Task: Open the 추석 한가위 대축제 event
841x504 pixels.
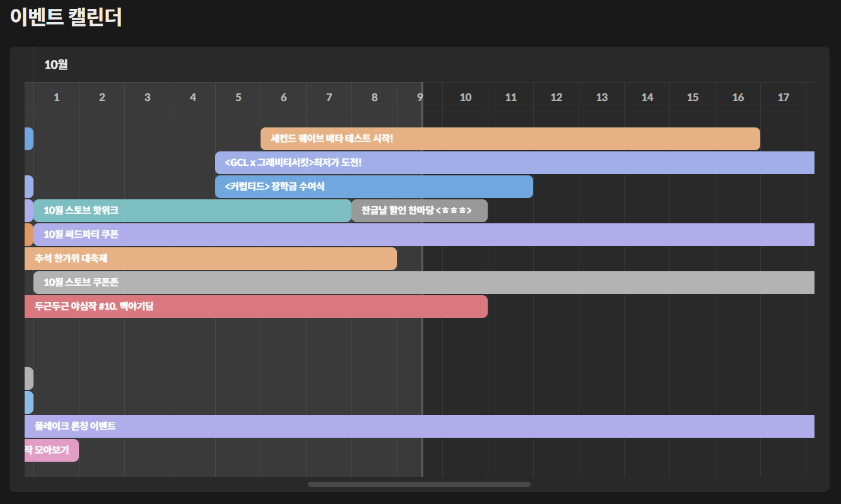Action: [210, 259]
